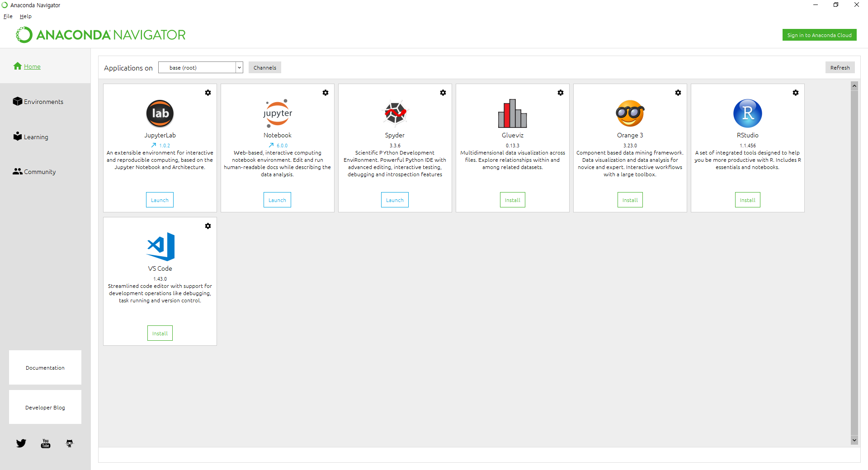Screen dimensions: 868x470
Task: Click the scrollbar up arrow
Action: pos(854,86)
